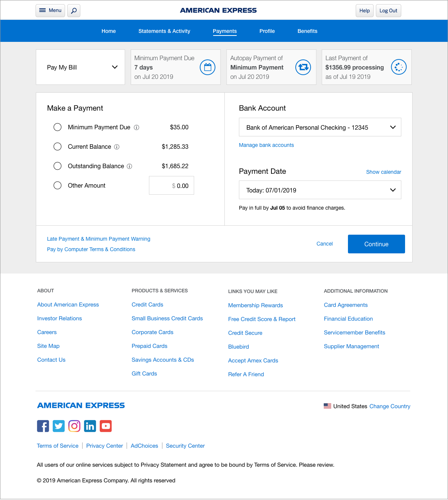Open Membership Rewards link
This screenshot has width=448, height=500.
pos(255,305)
